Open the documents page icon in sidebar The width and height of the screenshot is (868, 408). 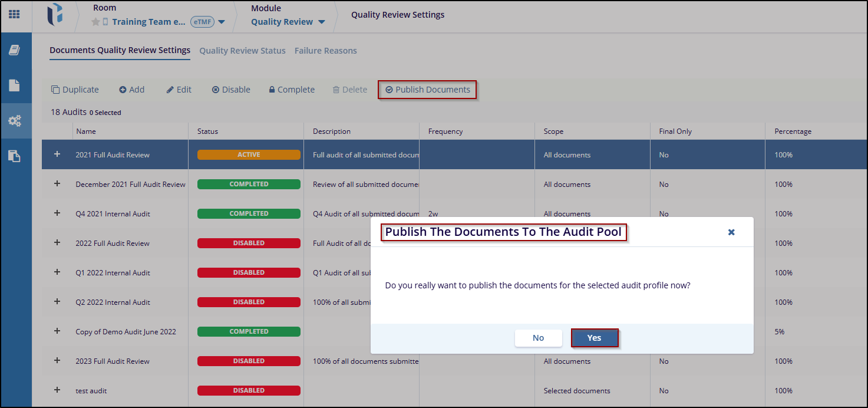(x=14, y=85)
